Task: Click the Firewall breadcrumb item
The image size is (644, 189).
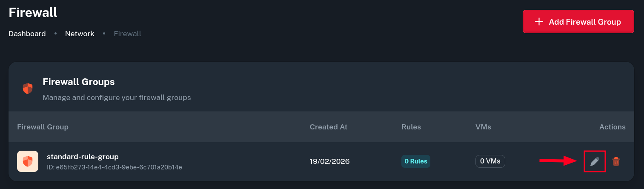Action: 127,34
